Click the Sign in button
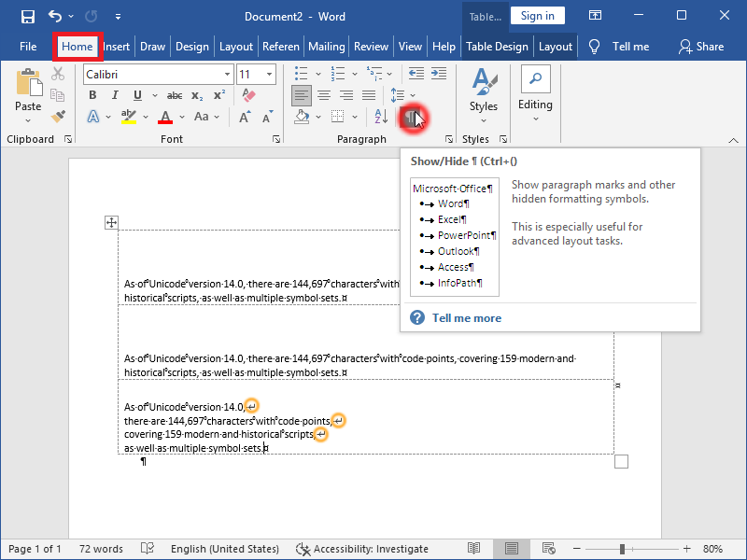This screenshot has height=560, width=747. [x=537, y=16]
